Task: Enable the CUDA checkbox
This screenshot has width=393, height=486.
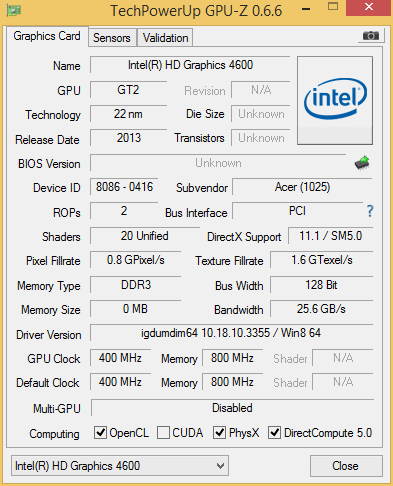Action: tap(163, 433)
